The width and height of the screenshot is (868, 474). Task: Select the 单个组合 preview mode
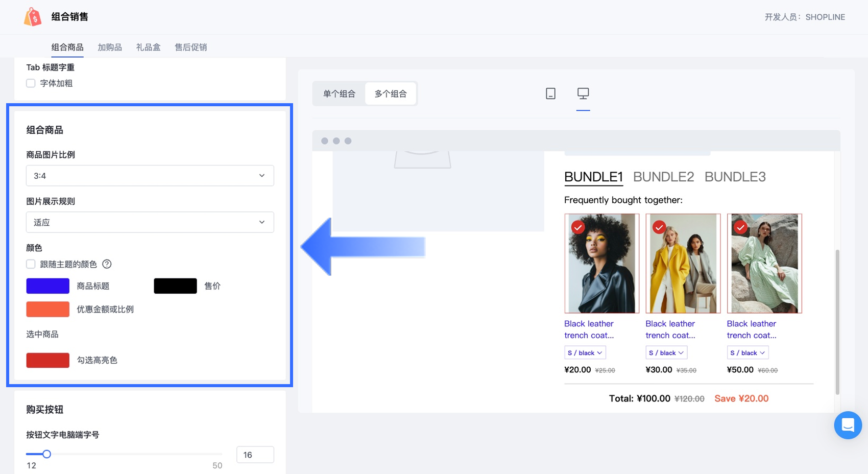click(339, 94)
